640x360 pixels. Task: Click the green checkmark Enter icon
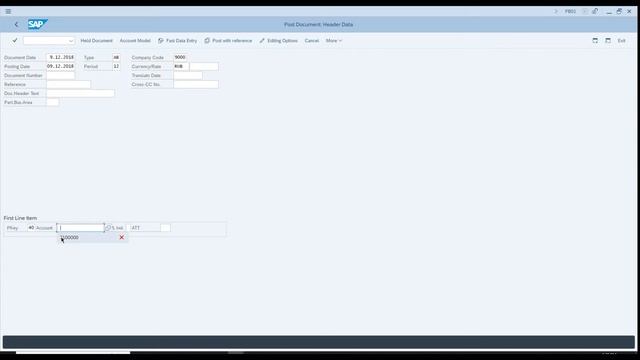tap(15, 40)
